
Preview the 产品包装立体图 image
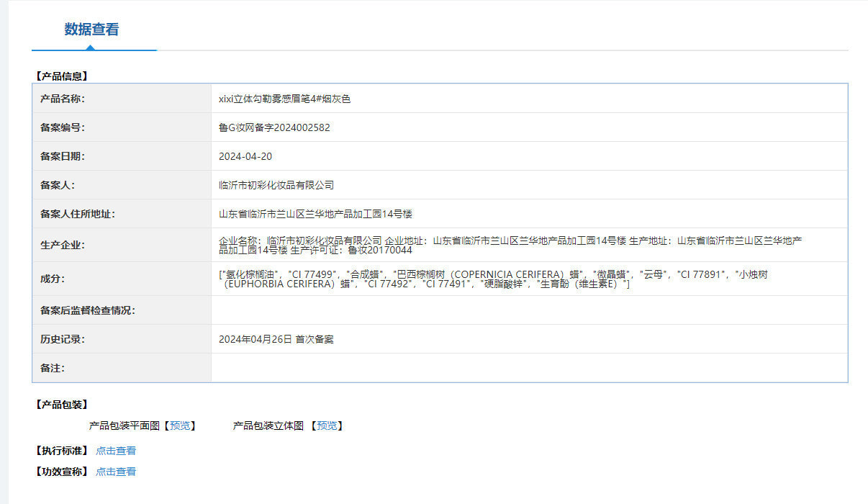pyautogui.click(x=327, y=426)
